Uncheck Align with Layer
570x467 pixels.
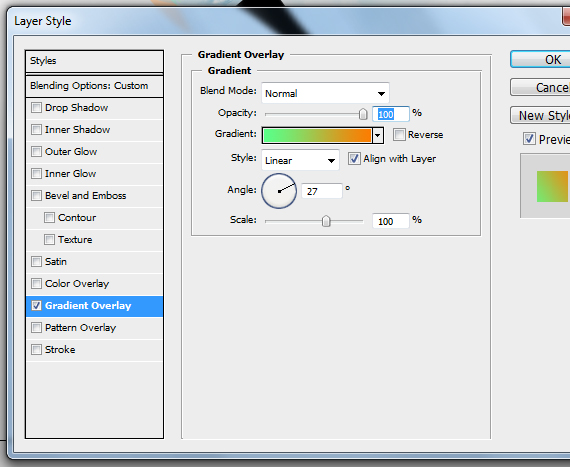click(x=354, y=158)
